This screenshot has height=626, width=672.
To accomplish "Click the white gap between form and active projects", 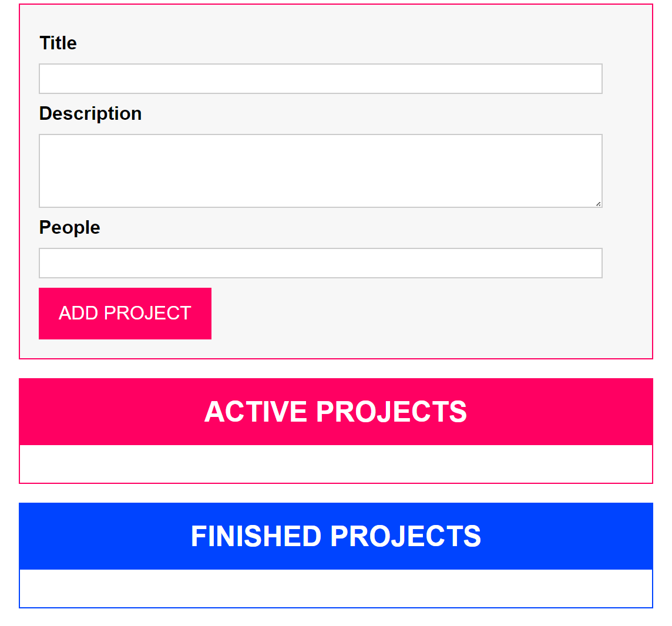I will pyautogui.click(x=335, y=369).
